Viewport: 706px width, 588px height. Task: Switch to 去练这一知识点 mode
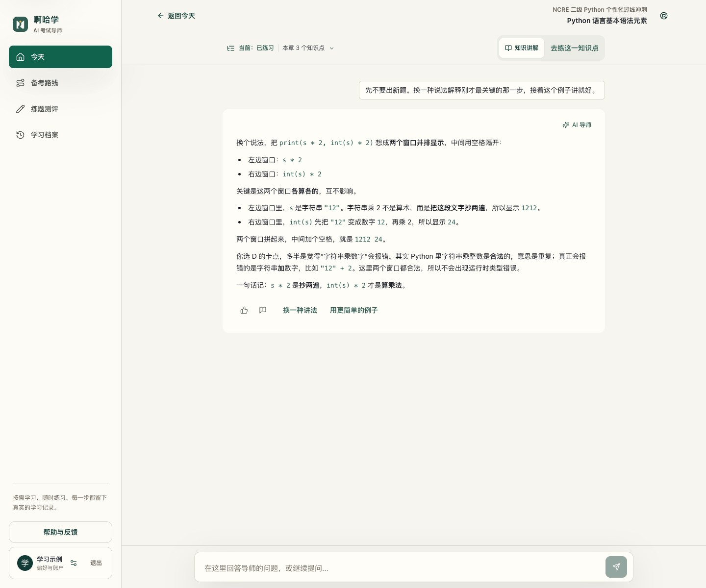(574, 48)
